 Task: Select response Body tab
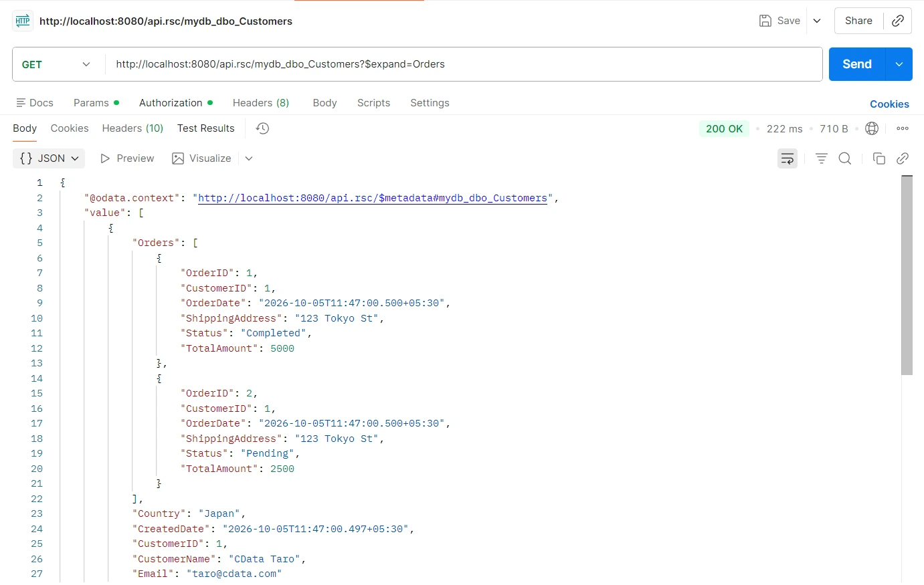[x=25, y=128]
